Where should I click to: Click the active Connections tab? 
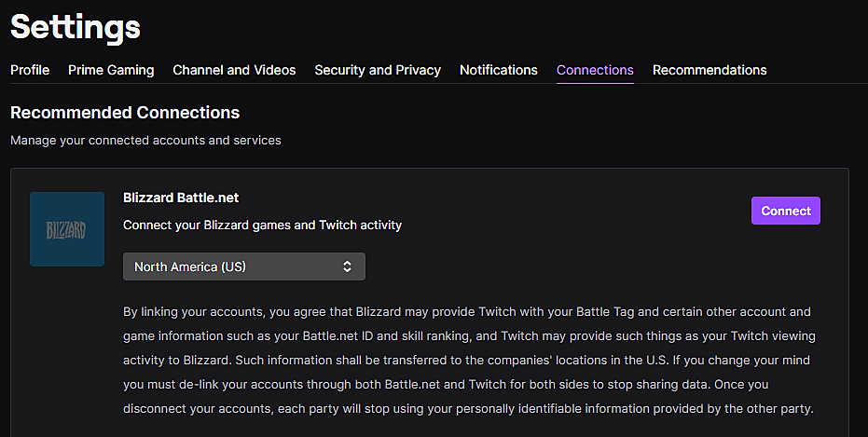tap(595, 70)
